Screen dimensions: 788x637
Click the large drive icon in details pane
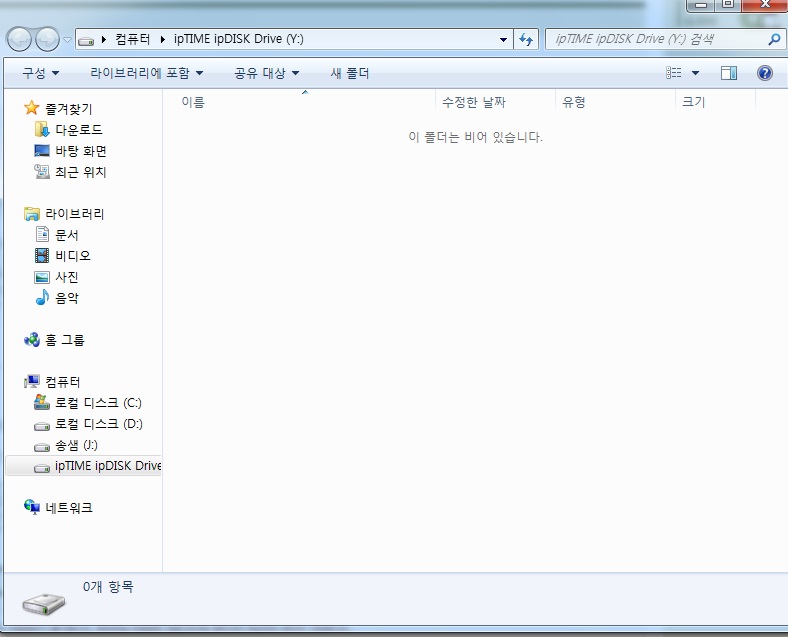tap(44, 603)
